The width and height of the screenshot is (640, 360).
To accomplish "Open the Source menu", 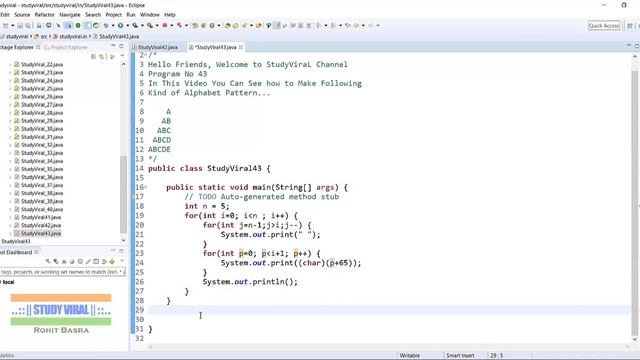I will coord(22,15).
